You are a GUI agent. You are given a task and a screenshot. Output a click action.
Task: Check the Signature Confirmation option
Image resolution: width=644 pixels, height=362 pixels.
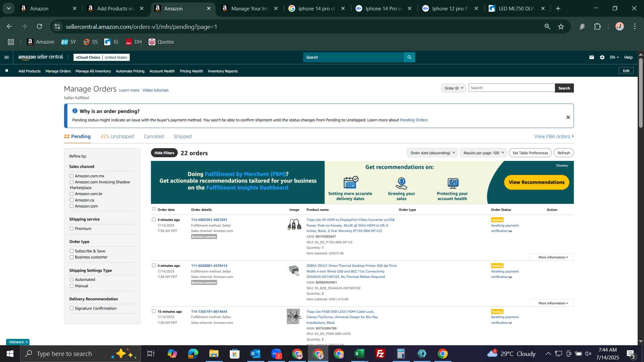tap(71, 308)
